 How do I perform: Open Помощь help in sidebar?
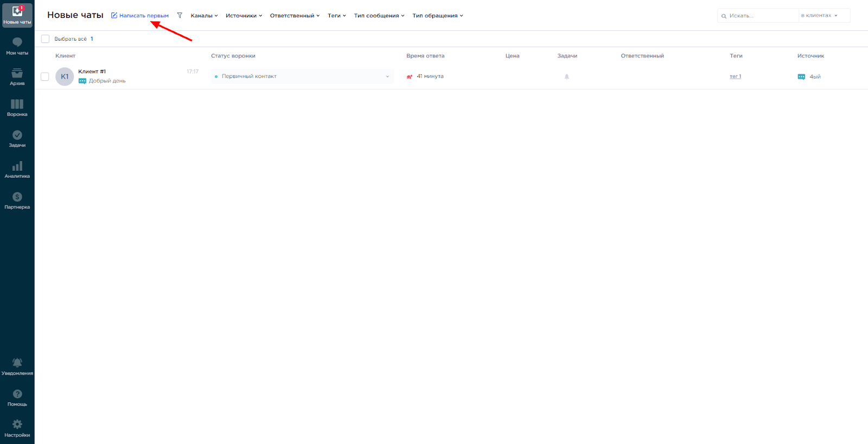click(17, 397)
